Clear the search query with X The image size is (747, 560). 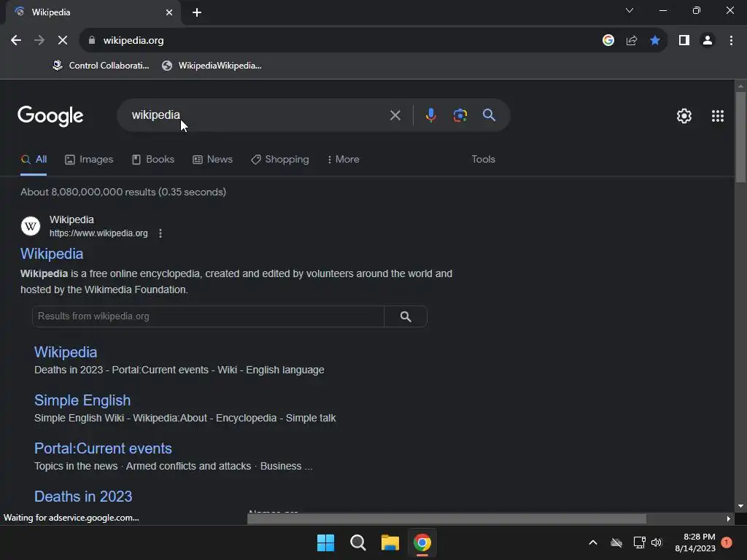(x=395, y=115)
